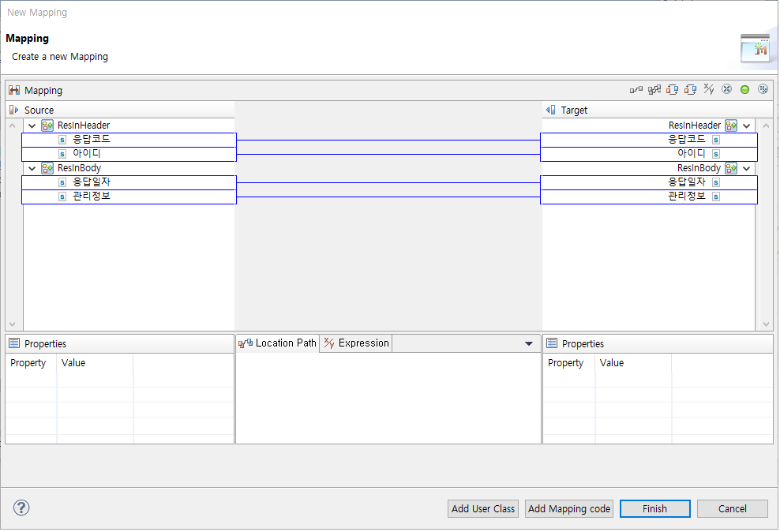
Task: Click the source tree scroll-up arrow
Action: pyautogui.click(x=12, y=125)
